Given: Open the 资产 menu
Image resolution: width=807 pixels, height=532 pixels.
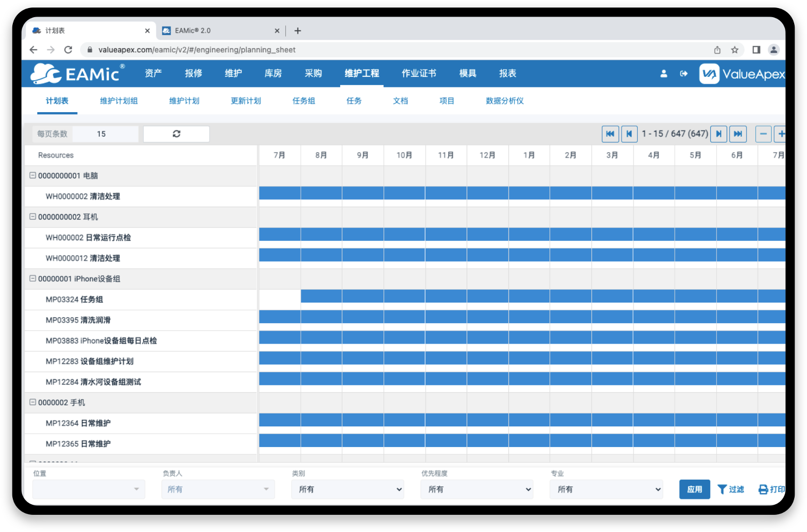Looking at the screenshot, I should [x=153, y=74].
